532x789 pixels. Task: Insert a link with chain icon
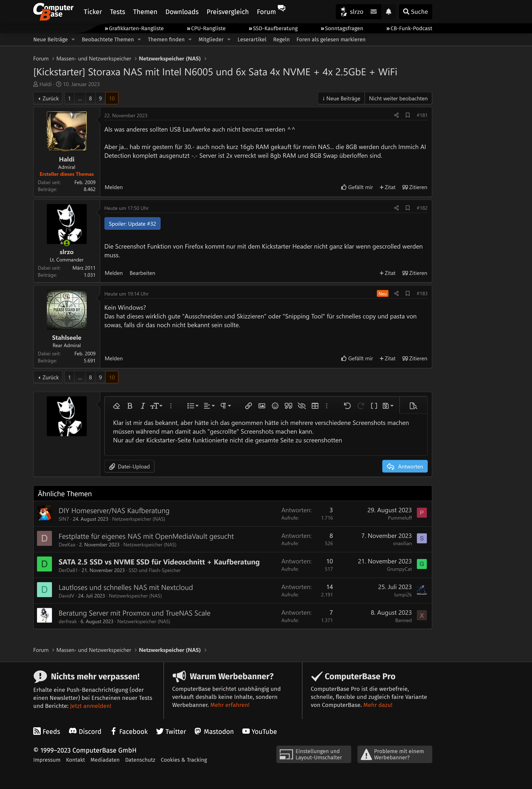(x=248, y=406)
